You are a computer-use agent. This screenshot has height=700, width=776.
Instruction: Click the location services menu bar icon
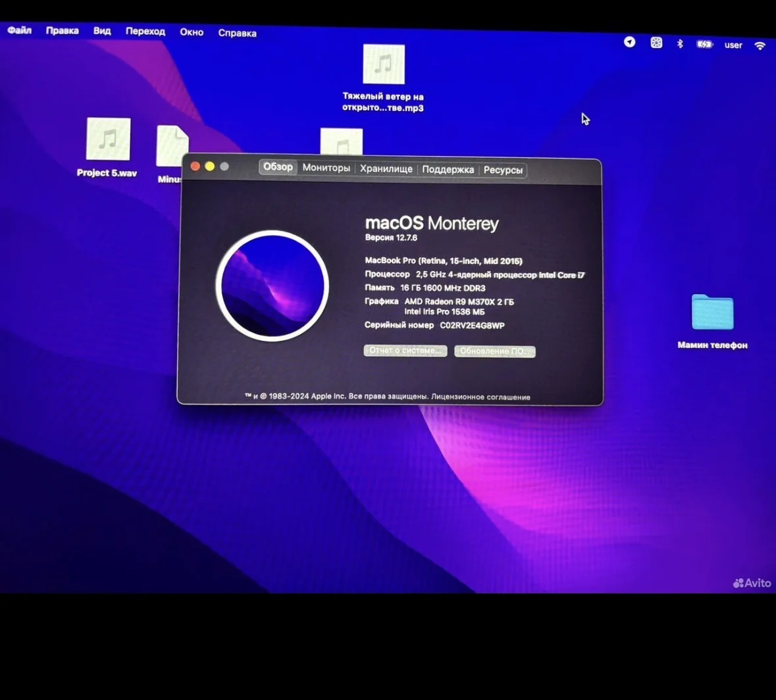[x=629, y=42]
